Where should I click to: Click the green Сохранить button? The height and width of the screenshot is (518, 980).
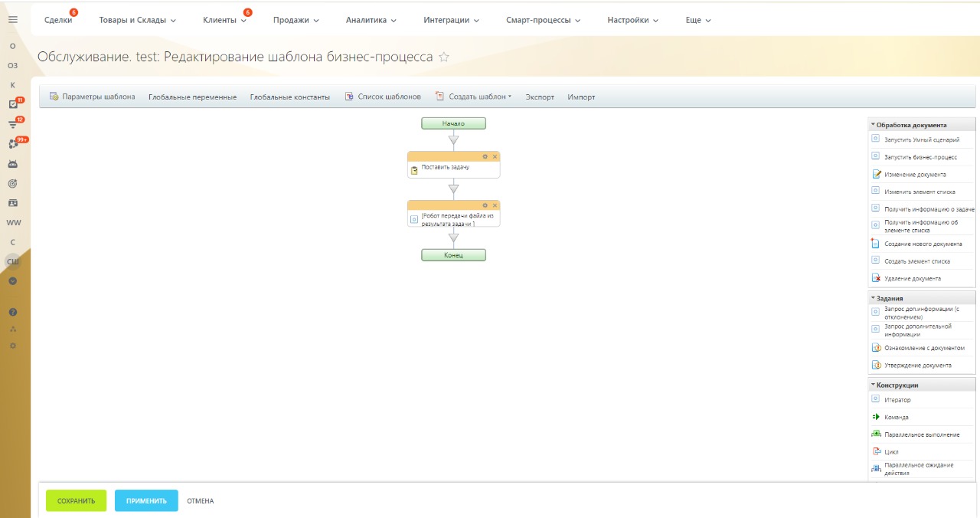pos(76,500)
